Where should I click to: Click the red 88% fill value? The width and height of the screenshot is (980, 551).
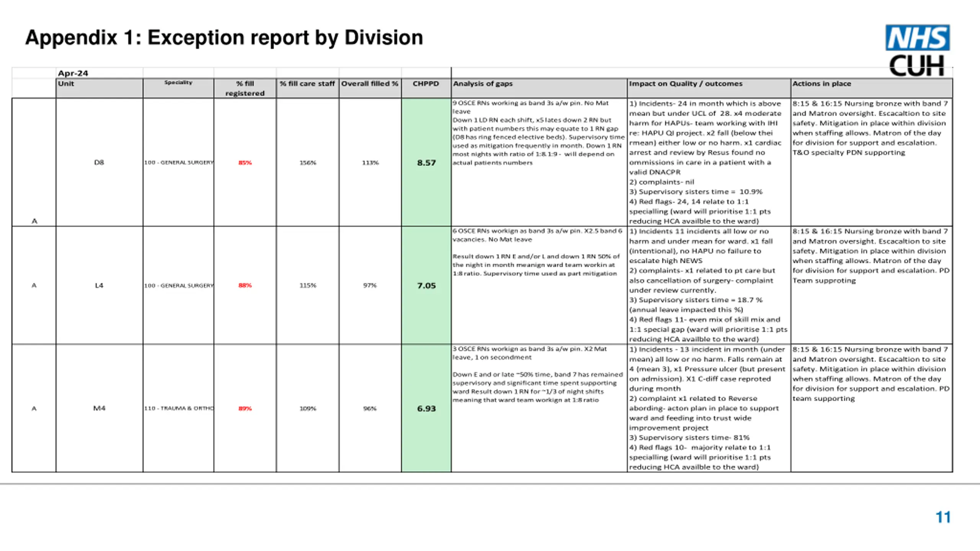click(245, 285)
